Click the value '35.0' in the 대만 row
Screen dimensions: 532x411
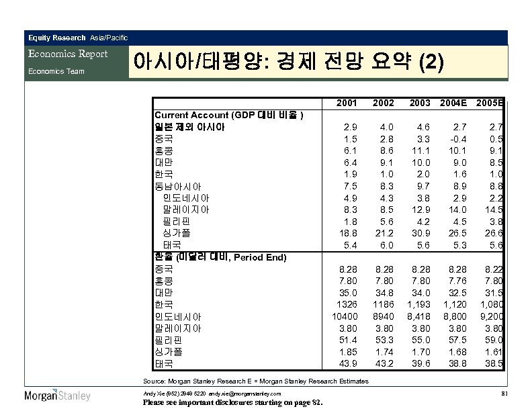[348, 293]
